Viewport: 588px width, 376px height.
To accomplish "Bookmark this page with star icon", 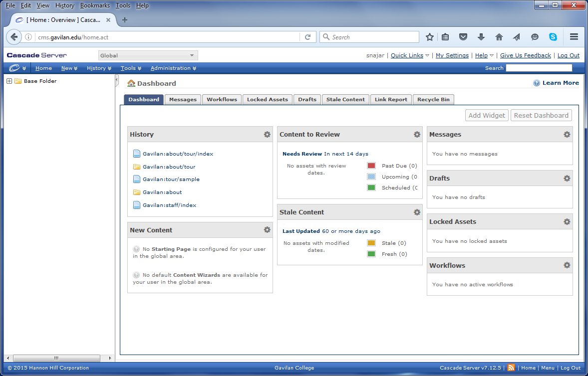I will pos(429,37).
